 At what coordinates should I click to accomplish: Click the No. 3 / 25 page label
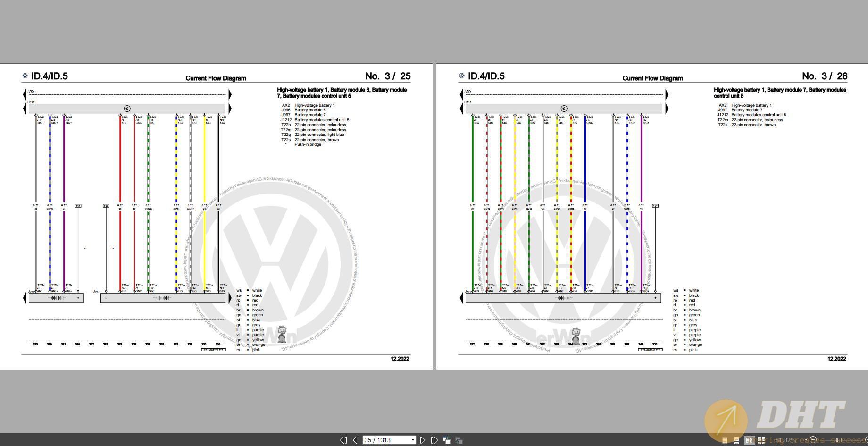[x=388, y=76]
